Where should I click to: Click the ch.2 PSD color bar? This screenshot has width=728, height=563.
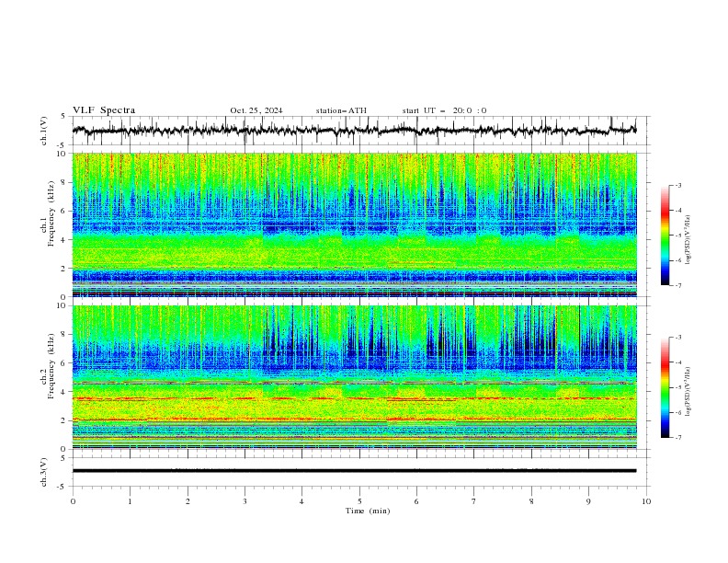tap(665, 387)
